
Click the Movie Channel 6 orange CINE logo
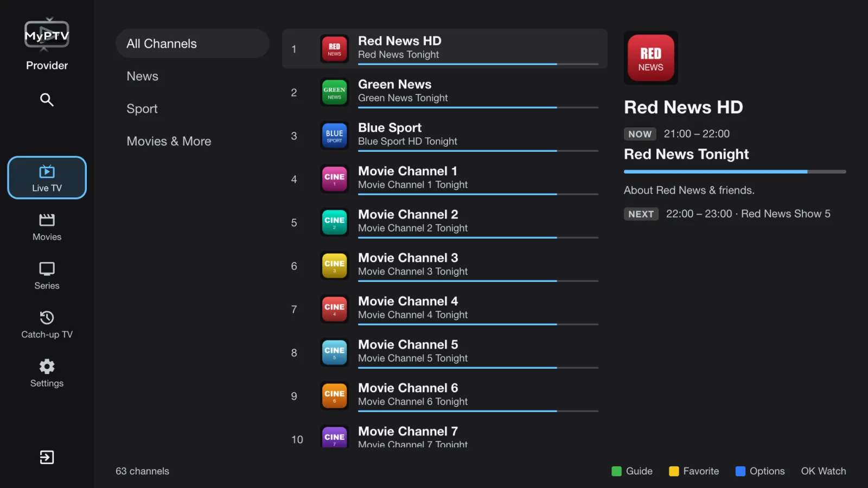point(334,396)
